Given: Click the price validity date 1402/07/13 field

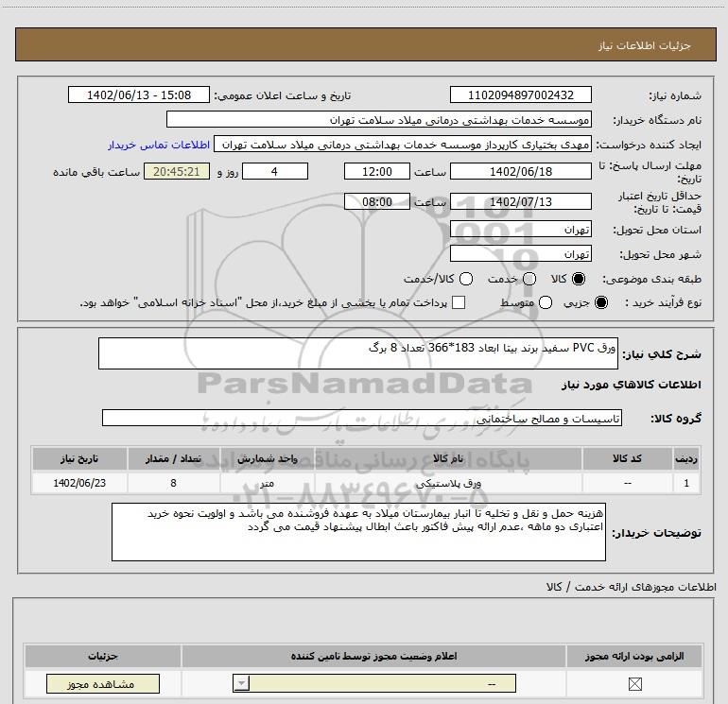Looking at the screenshot, I should (x=520, y=201).
